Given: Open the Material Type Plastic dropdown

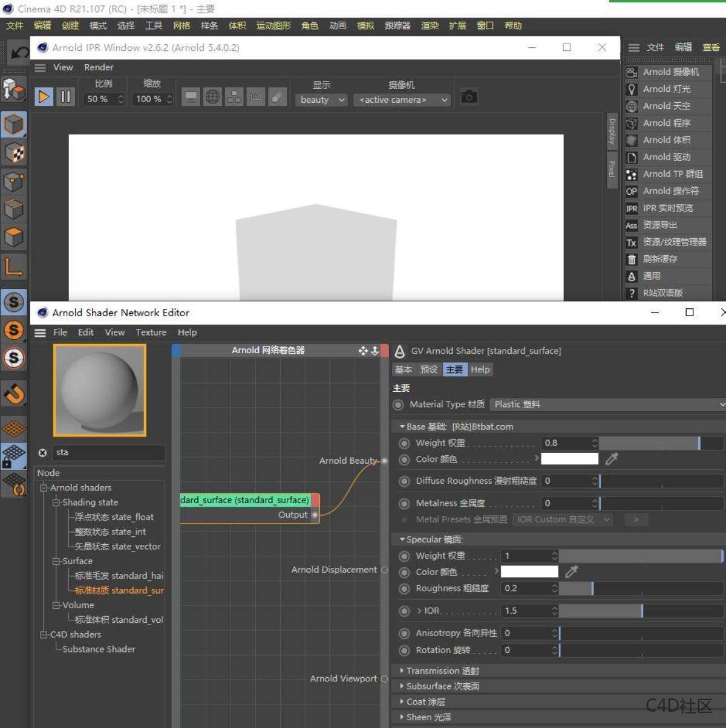Looking at the screenshot, I should click(607, 405).
